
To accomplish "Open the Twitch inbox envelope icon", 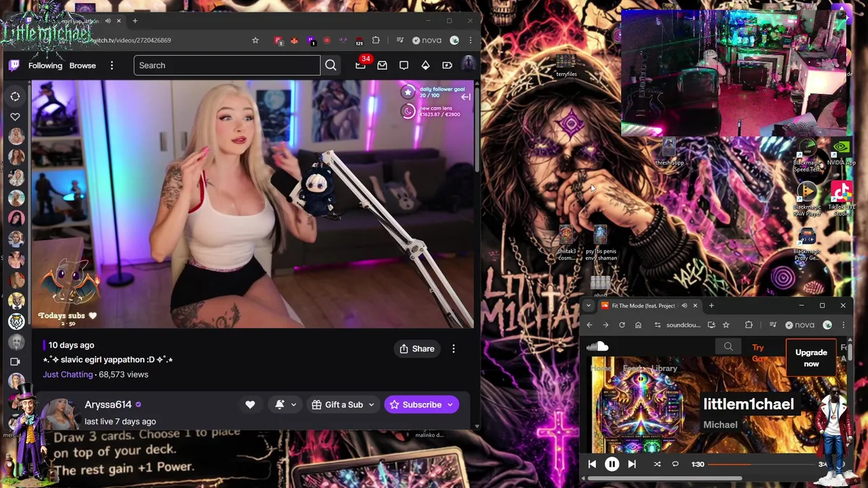I will pyautogui.click(x=382, y=65).
